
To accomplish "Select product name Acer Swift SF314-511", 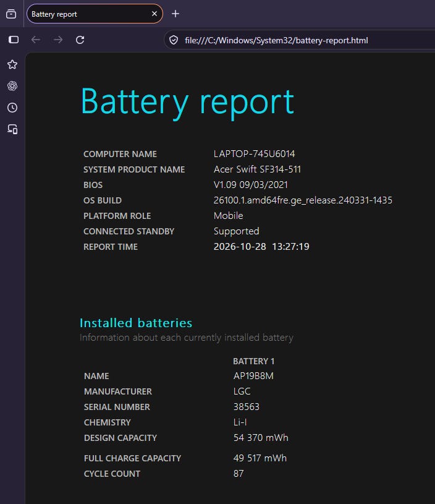I will click(257, 169).
